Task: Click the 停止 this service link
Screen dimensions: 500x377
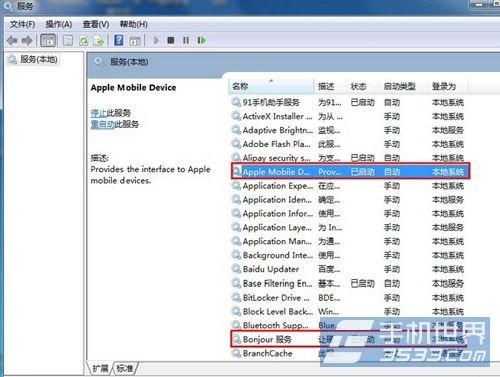Action: click(98, 113)
